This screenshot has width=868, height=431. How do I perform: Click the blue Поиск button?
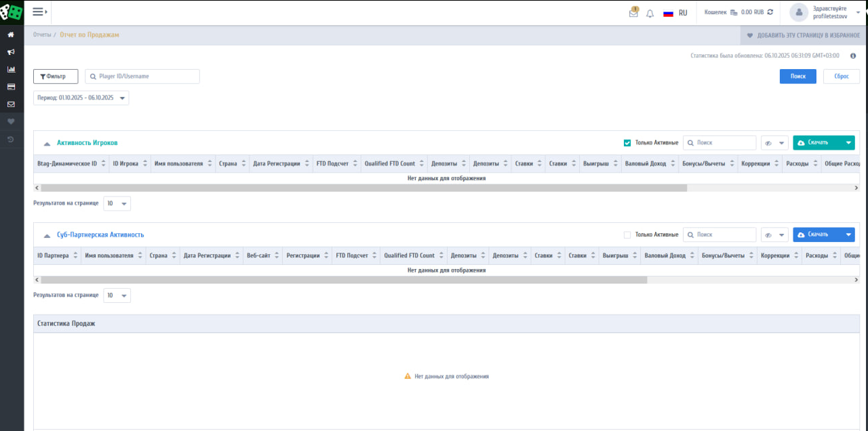pos(797,77)
